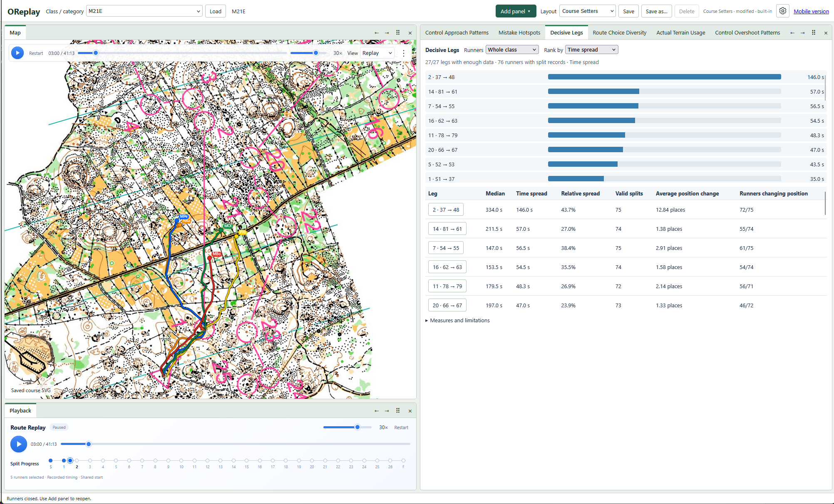Switch to the Mistake Hotspots tab
The image size is (834, 504).
519,32
